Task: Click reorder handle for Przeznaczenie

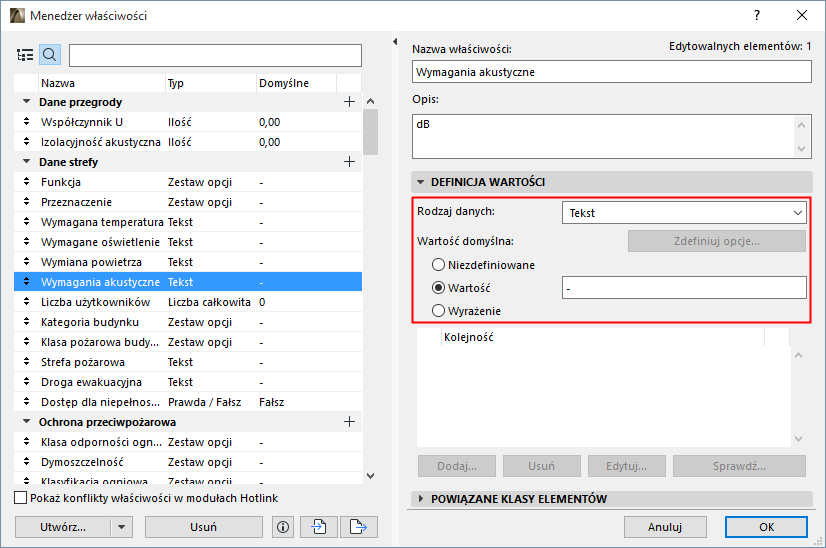Action: point(26,202)
